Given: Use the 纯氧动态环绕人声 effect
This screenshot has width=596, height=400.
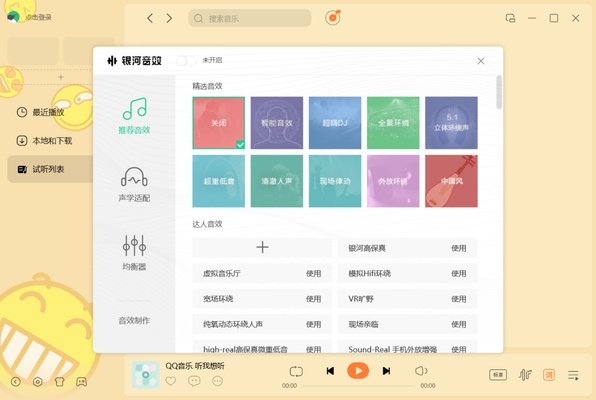Looking at the screenshot, I should point(314,324).
